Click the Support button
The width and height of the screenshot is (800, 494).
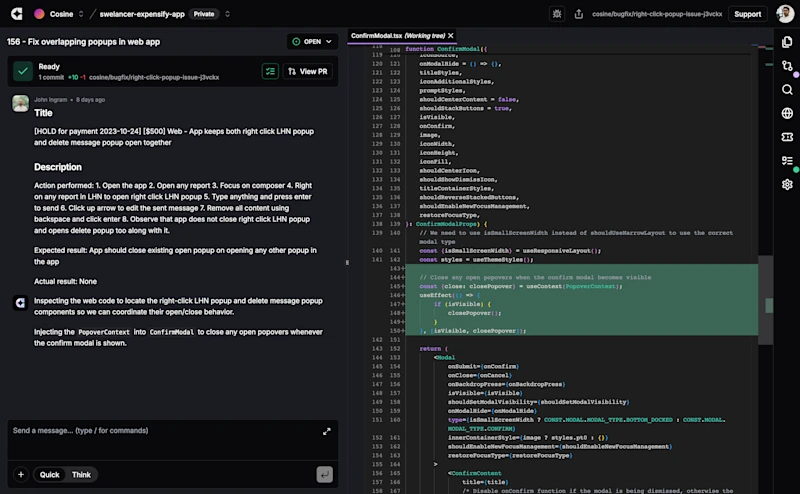pyautogui.click(x=747, y=14)
